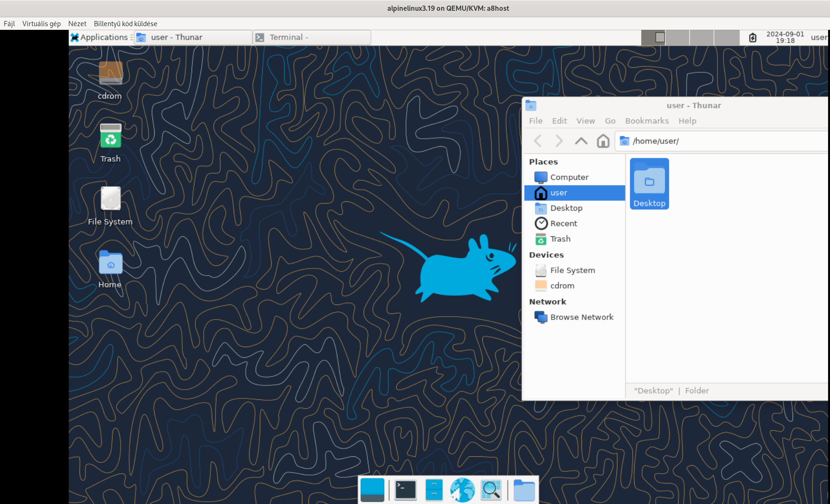Open Trash in Thunar sidebar
Viewport: 830px width, 504px height.
[574, 239]
